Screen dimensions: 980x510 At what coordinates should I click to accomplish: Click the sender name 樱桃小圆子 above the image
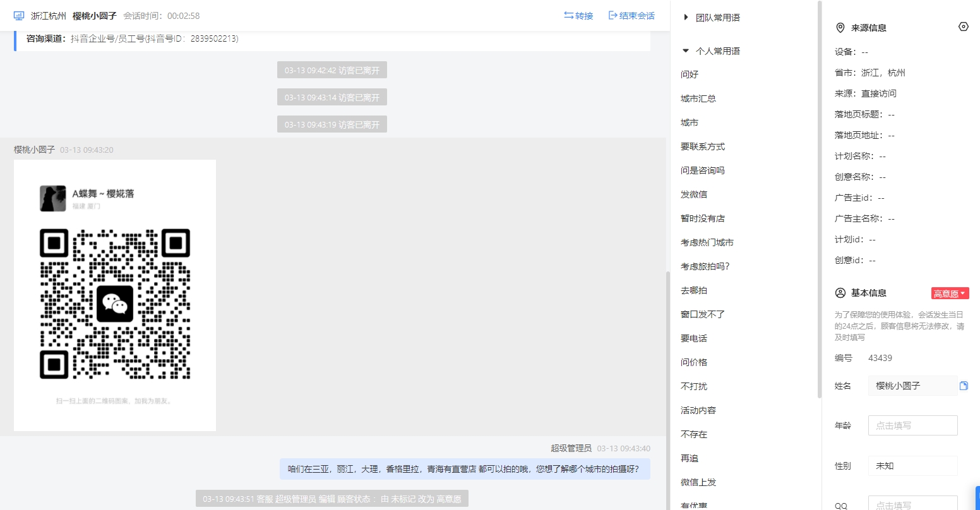34,150
